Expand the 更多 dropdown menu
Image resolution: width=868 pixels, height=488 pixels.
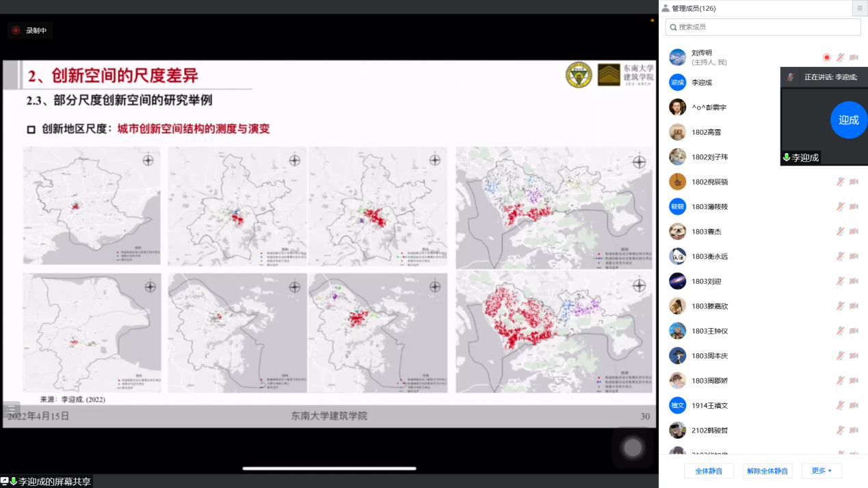[821, 471]
